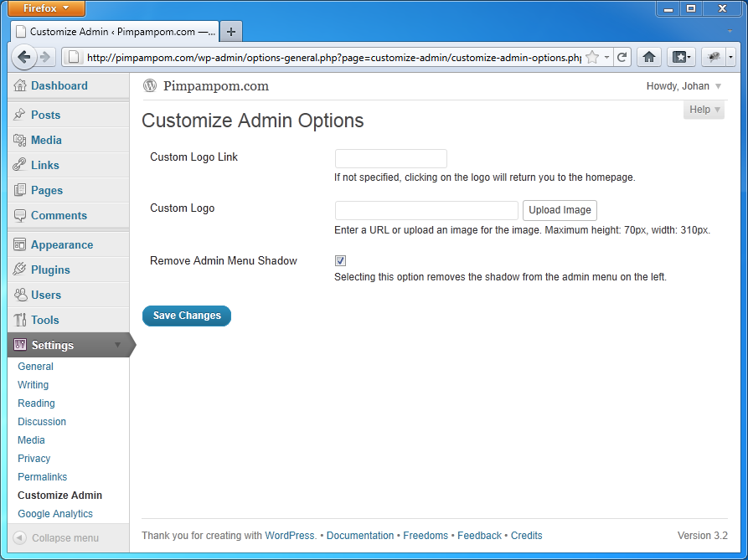
Task: Collapse the Settings submenu arrow
Action: [117, 345]
